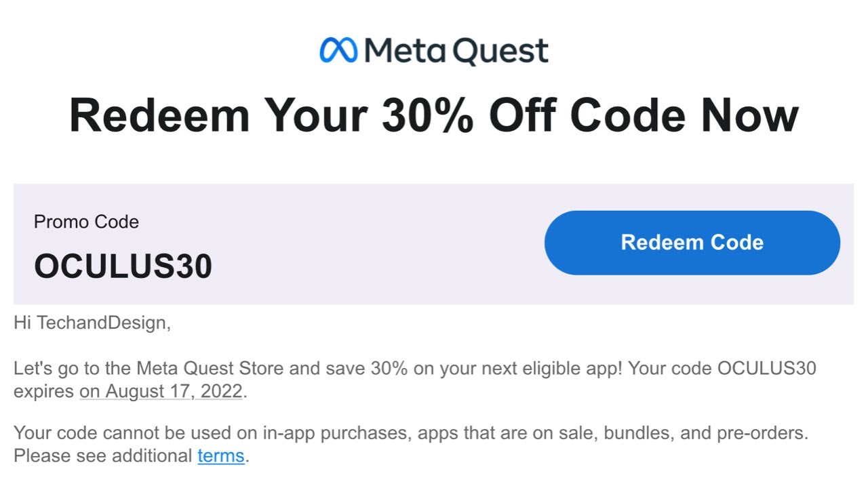
Task: Click the blue rounded Redeem pill
Action: [x=692, y=242]
